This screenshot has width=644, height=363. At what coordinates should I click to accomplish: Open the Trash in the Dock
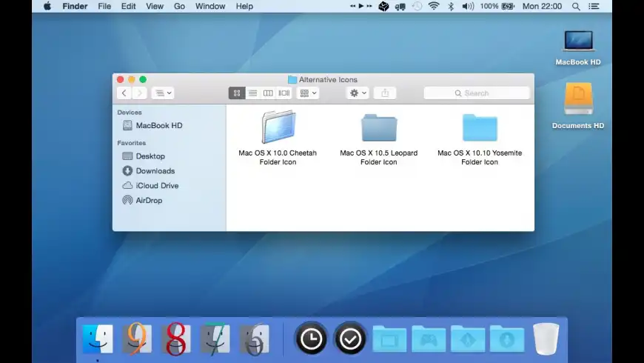point(545,339)
